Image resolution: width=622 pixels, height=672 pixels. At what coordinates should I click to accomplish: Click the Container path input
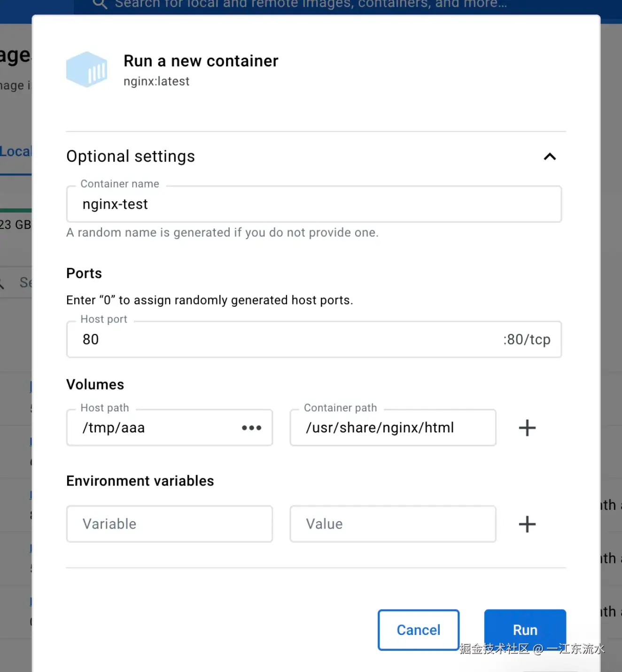coord(393,428)
